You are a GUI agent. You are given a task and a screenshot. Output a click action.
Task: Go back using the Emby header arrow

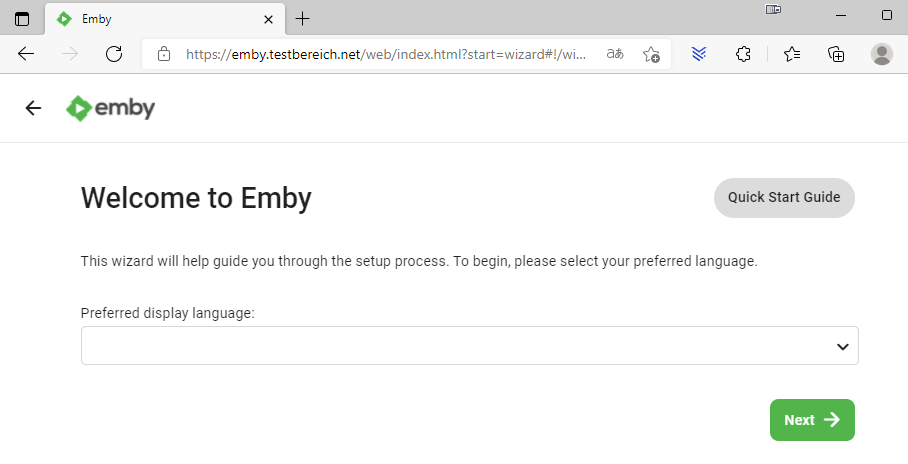click(x=34, y=108)
